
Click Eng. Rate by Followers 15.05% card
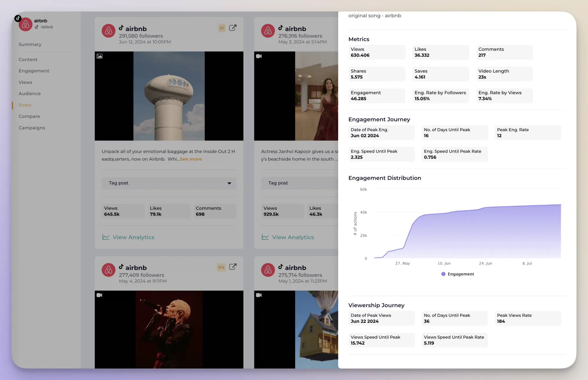(440, 96)
